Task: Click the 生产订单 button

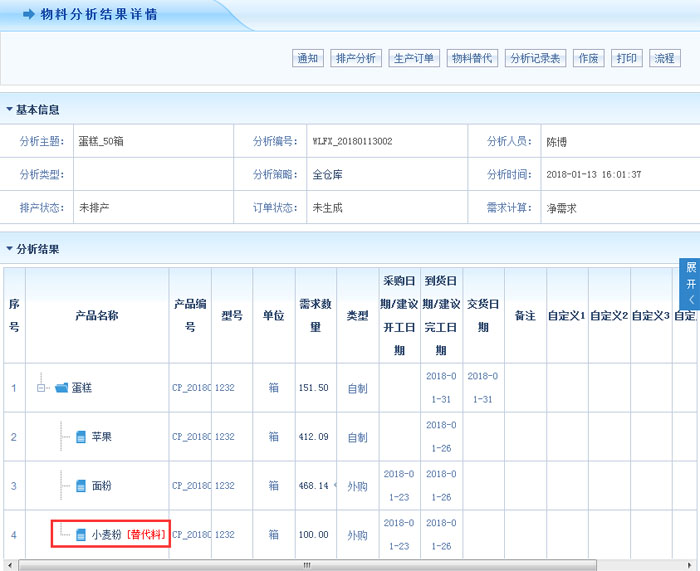Action: click(414, 58)
